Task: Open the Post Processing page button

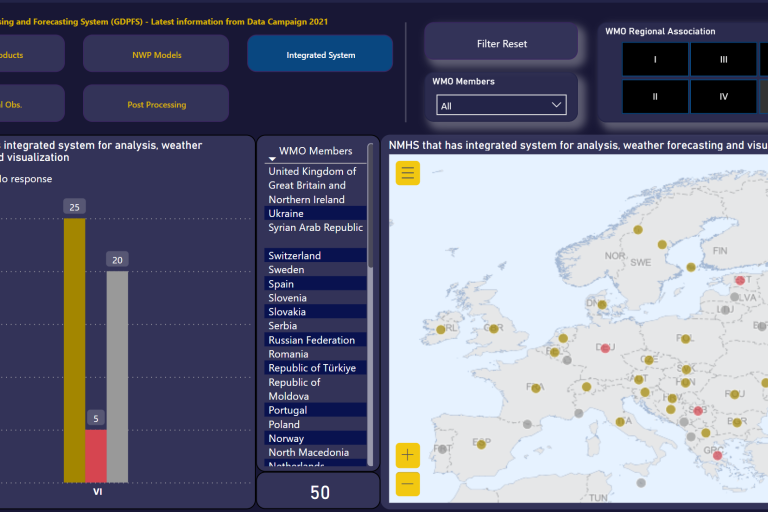Action: click(x=155, y=104)
